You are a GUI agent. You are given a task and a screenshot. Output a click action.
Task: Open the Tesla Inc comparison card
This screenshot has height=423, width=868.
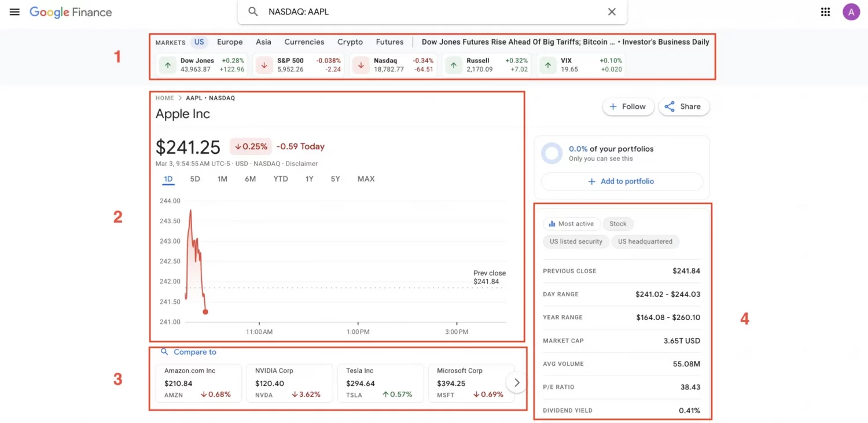coord(381,382)
